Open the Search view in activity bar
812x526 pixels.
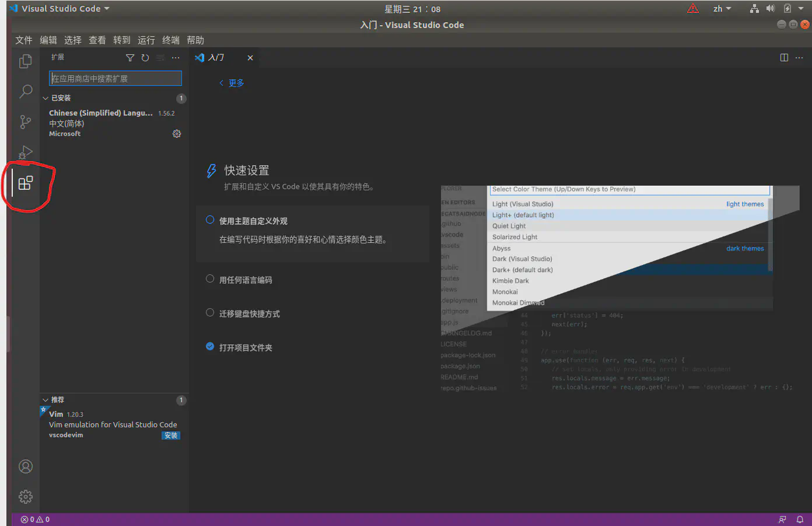click(26, 92)
